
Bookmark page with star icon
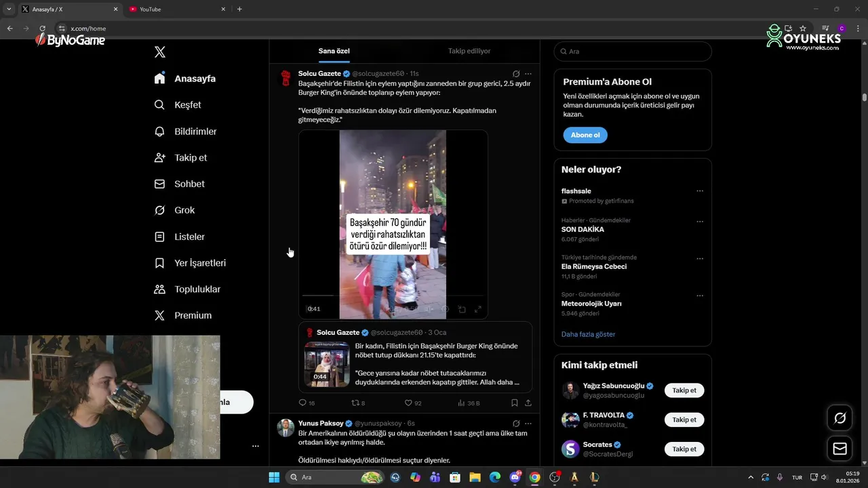(803, 28)
